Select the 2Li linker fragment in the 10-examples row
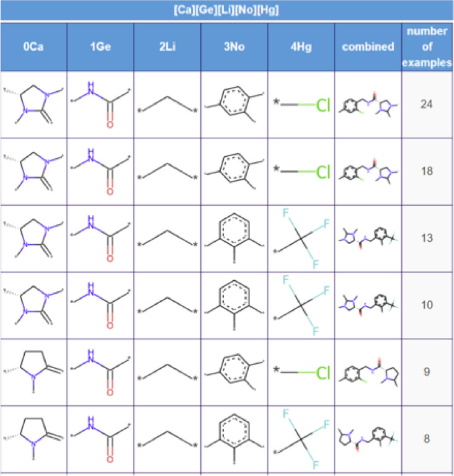 click(x=167, y=306)
